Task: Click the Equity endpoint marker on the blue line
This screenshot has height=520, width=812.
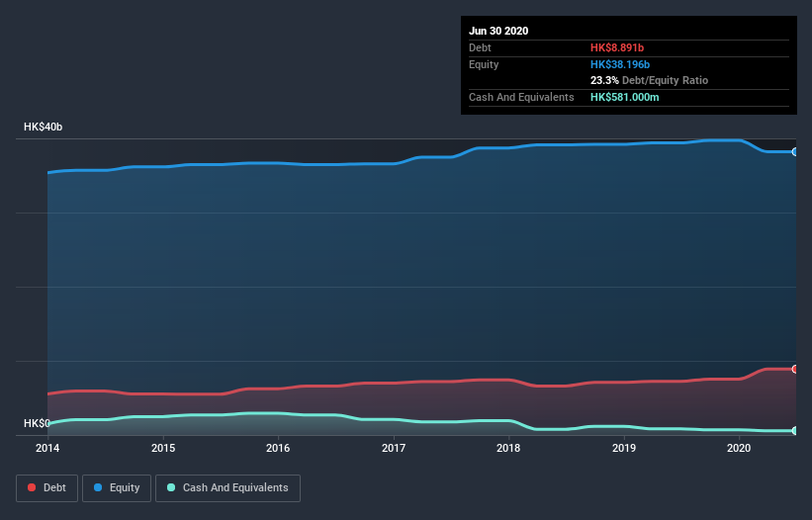Action: click(x=795, y=151)
